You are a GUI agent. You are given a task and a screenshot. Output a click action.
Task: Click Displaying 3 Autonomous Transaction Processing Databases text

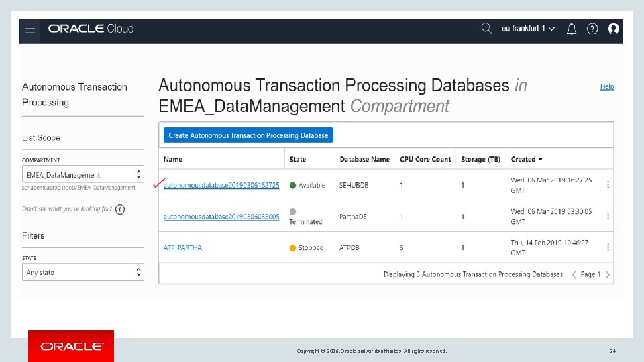[473, 274]
